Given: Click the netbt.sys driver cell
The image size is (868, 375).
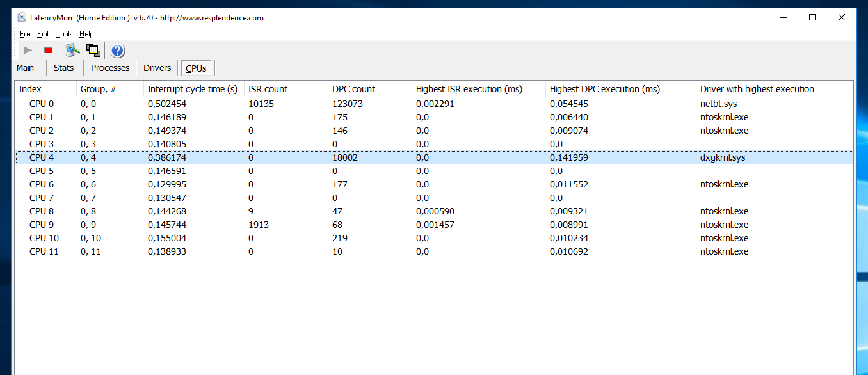Looking at the screenshot, I should point(719,104).
